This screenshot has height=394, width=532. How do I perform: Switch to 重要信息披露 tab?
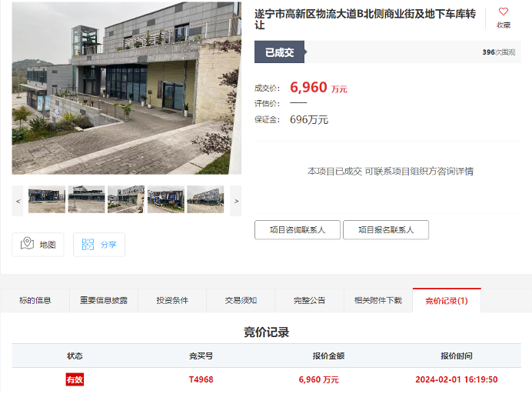tap(104, 300)
